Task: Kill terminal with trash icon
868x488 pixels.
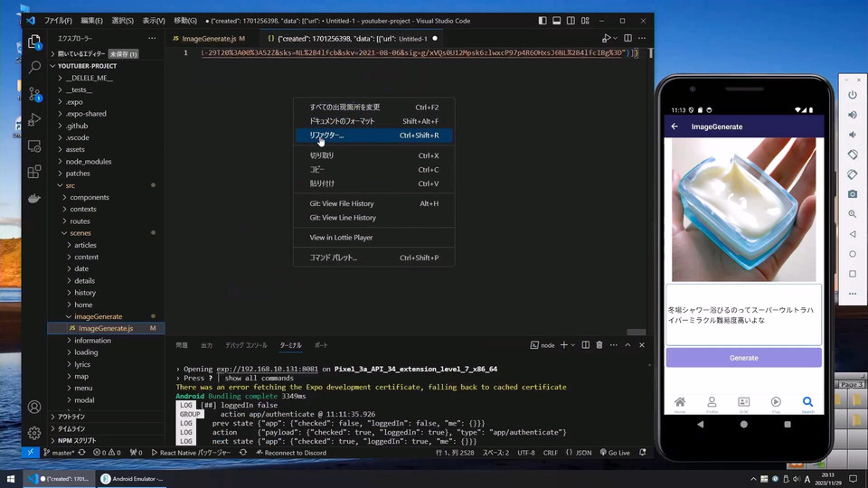Action: coord(599,345)
